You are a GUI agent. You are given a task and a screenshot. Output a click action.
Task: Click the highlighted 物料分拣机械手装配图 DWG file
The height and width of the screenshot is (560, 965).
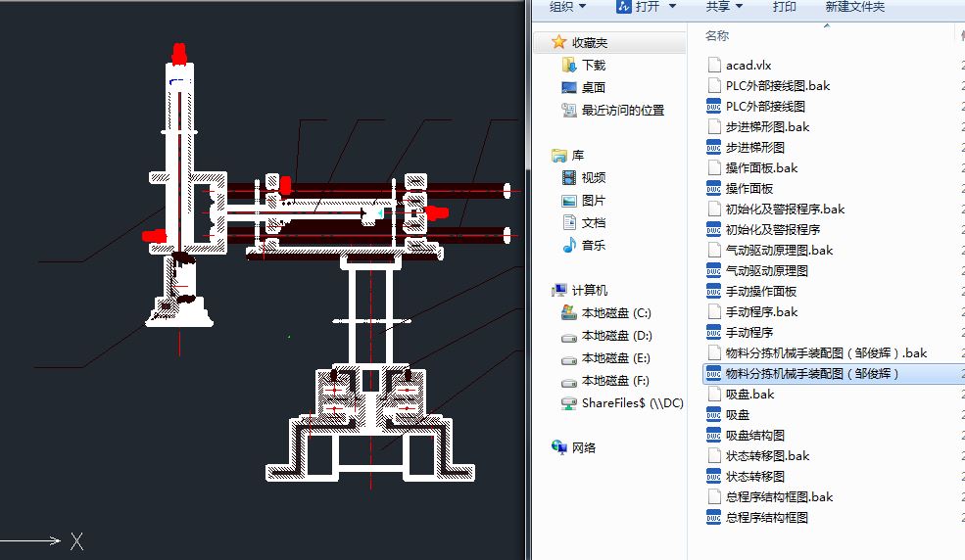pyautogui.click(x=811, y=373)
